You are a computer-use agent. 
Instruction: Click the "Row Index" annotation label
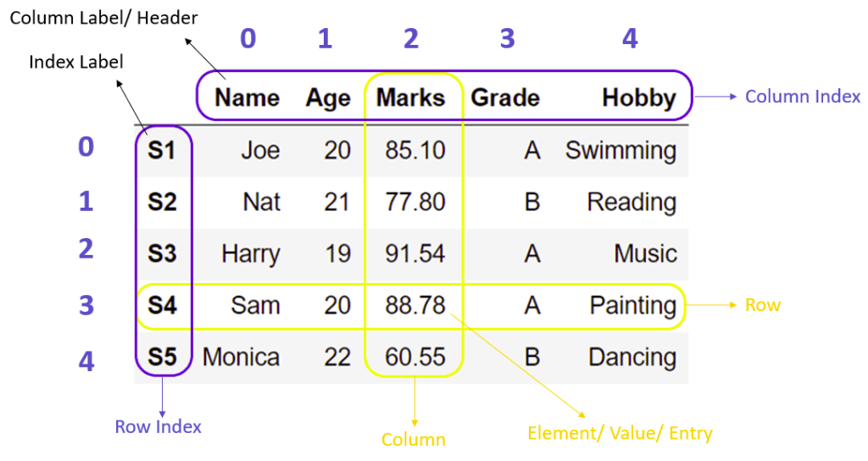coord(159,426)
